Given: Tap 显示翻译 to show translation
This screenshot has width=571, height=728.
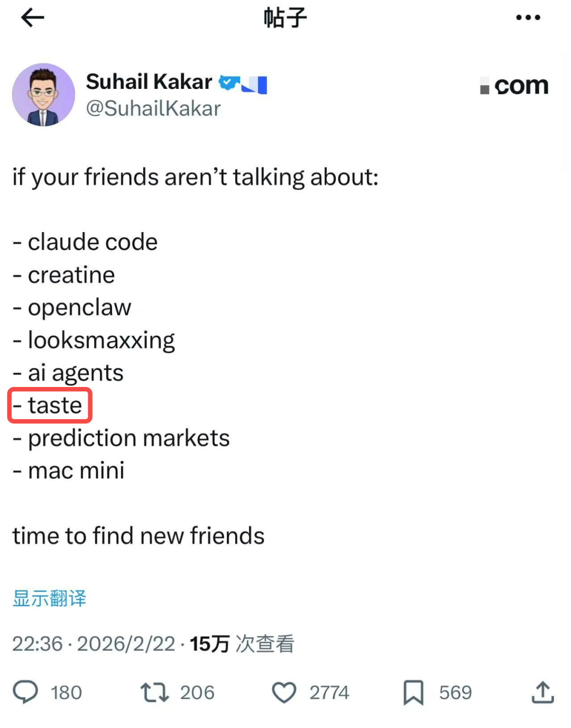Looking at the screenshot, I should [x=49, y=598].
